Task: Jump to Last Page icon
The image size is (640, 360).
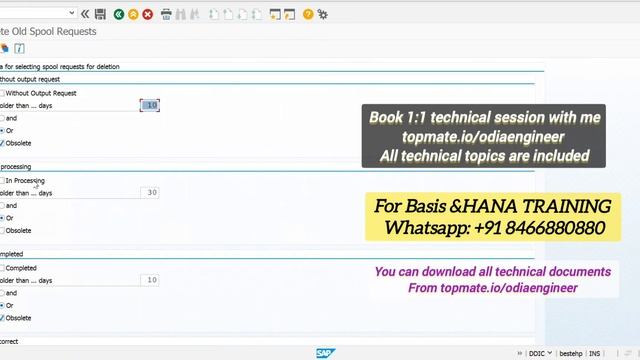Action: (257, 15)
